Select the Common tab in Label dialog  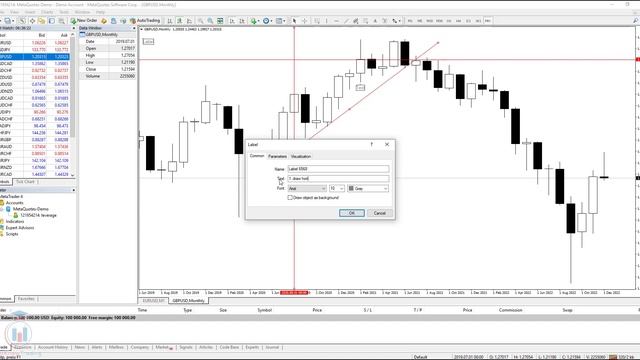click(257, 156)
